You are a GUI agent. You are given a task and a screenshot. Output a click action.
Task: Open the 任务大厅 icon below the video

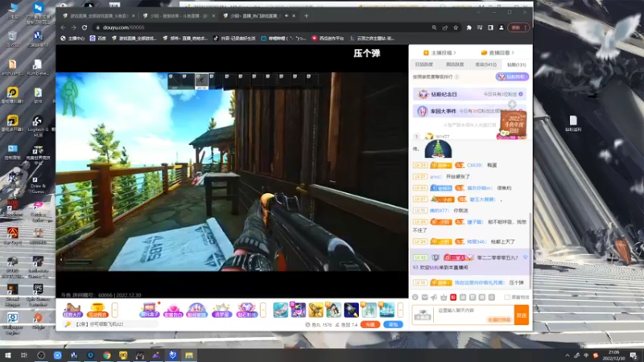pyautogui.click(x=72, y=310)
